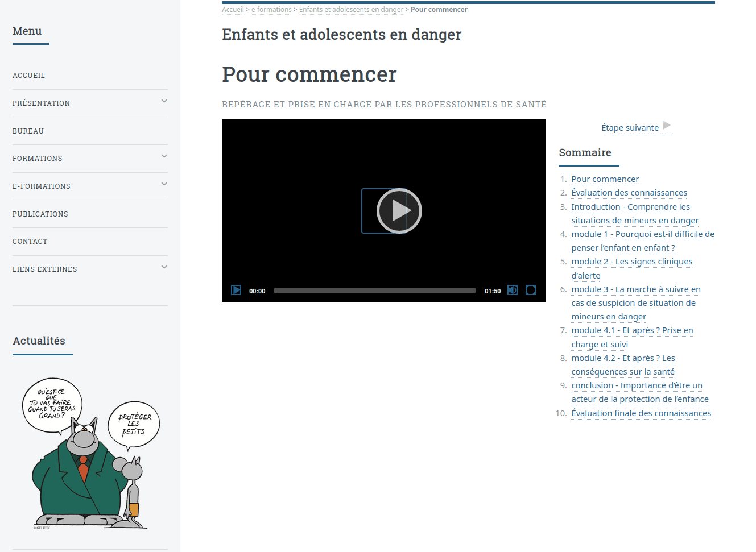The height and width of the screenshot is (552, 756).
Task: Expand the E-Formations submenu arrow
Action: (164, 184)
